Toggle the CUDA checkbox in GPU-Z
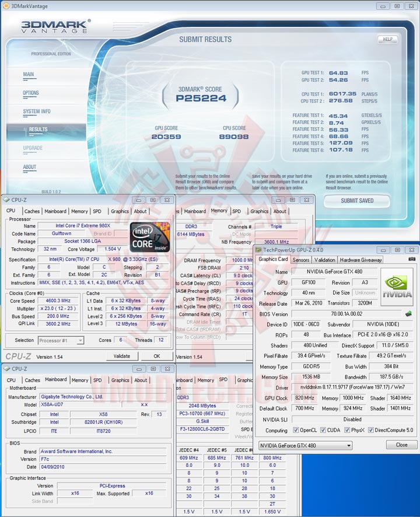Viewport: 420px width, 517px height. pos(323,430)
